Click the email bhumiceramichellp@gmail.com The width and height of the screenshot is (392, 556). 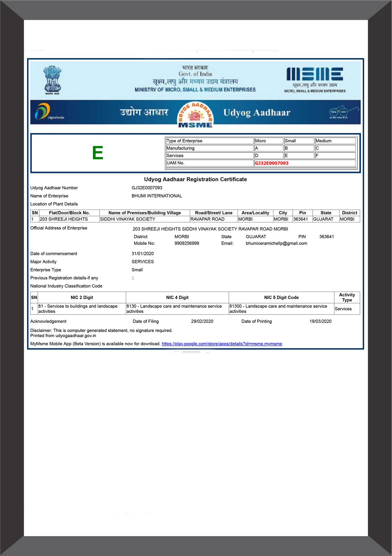(x=277, y=243)
